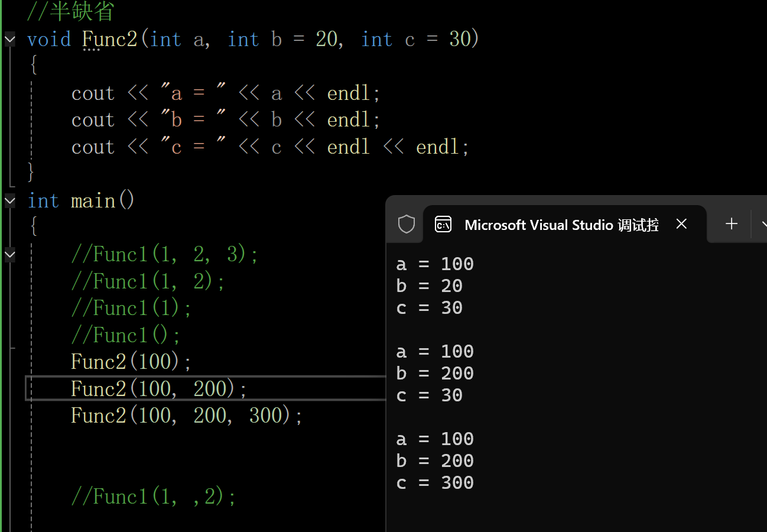Click the //半缺省 comment line
The image size is (767, 532).
(x=71, y=12)
